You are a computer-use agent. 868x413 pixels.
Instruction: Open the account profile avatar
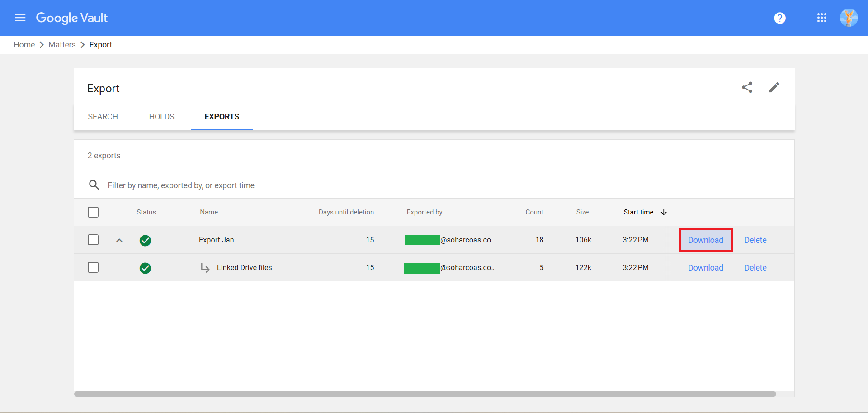point(849,18)
